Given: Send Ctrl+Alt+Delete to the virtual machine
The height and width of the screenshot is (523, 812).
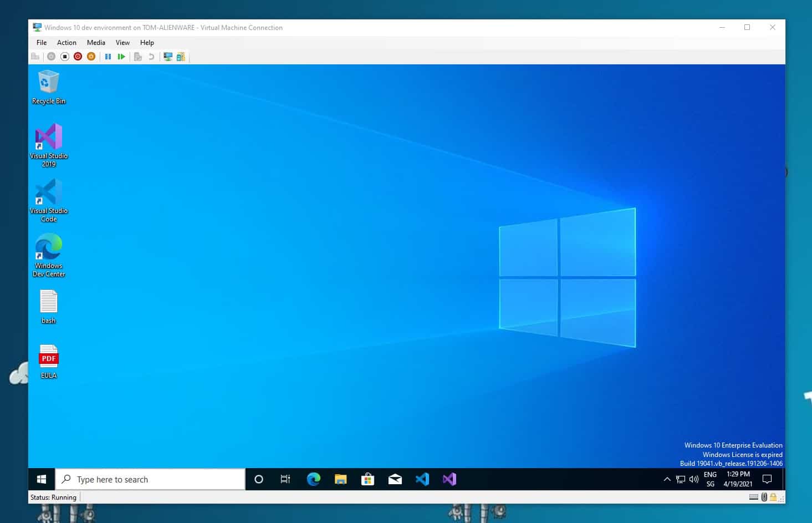Looking at the screenshot, I should coord(35,56).
